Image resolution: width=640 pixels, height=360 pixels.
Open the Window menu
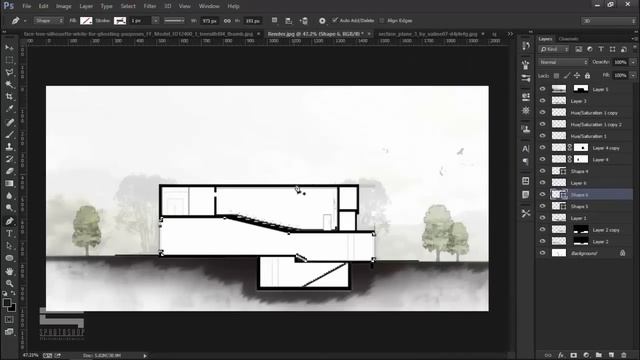(x=209, y=6)
